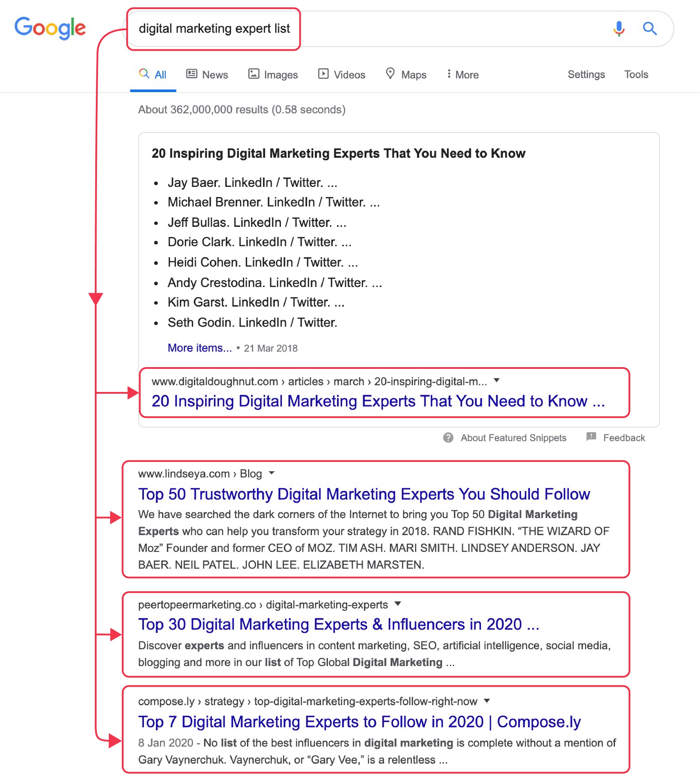Click the Google logo
700x777 pixels.
pos(50,28)
